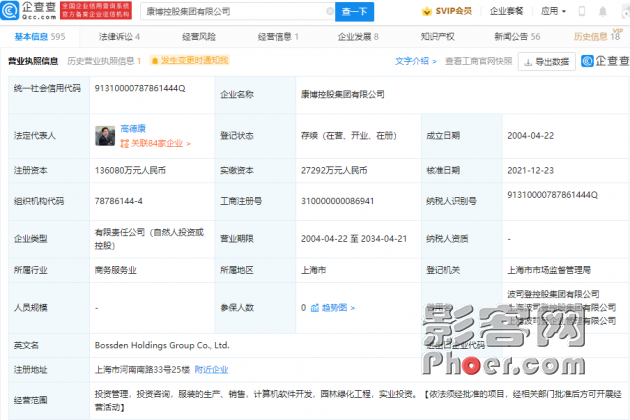The image size is (630, 420).
Task: Switch to the 经营风险 tab
Action: (x=199, y=37)
